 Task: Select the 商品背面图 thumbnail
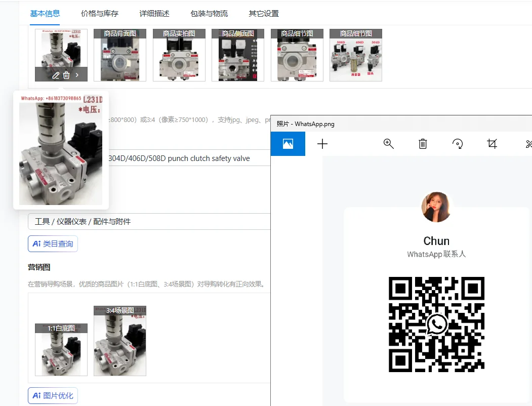[120, 55]
